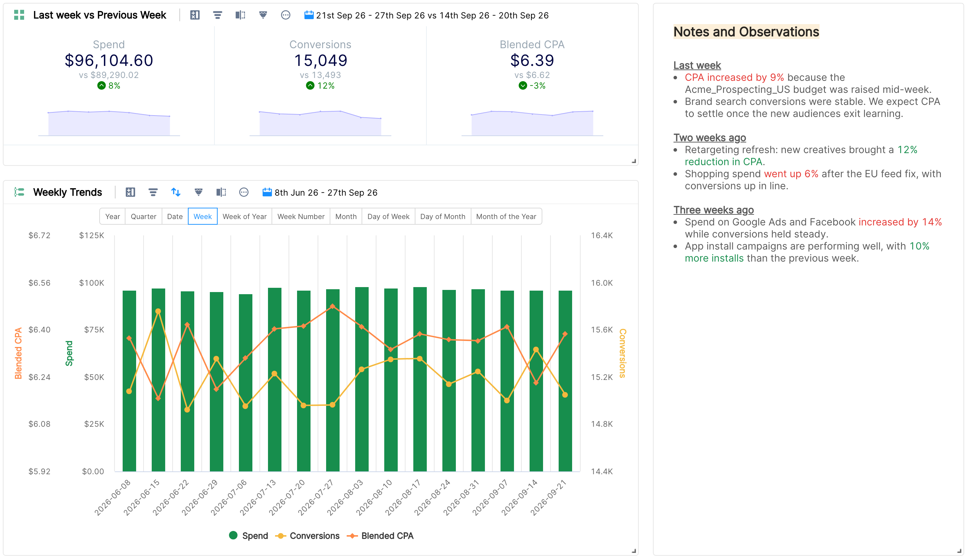Open metrics selector icon in Weekly Trends
Screen dimensions: 967x560
click(x=130, y=192)
